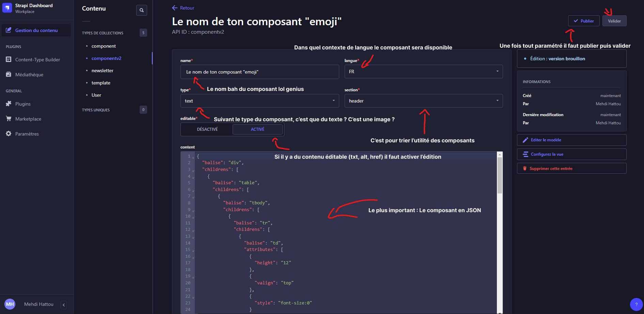
Task: Click the search icon in Contenu panel
Action: pos(141,10)
